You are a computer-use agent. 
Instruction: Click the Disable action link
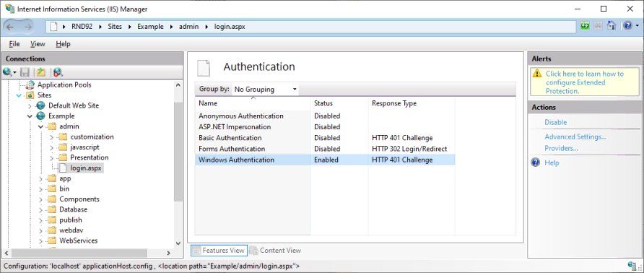[x=556, y=122]
